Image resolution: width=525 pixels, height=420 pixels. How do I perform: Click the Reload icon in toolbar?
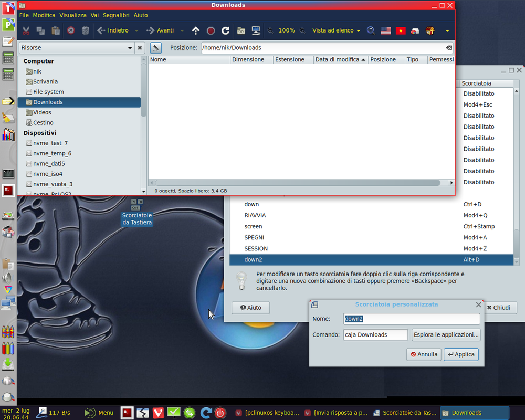pyautogui.click(x=225, y=30)
